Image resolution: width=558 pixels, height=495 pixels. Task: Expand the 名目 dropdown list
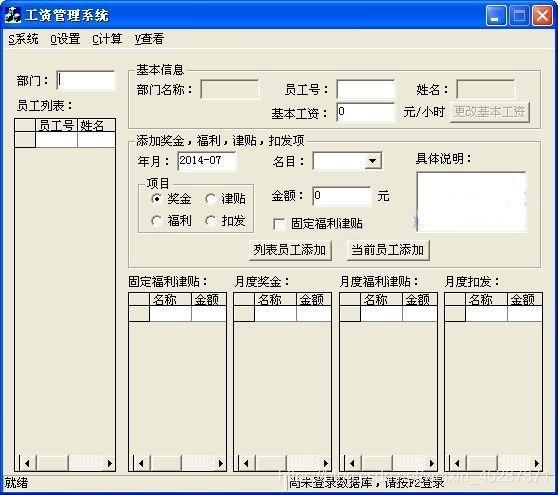(x=373, y=161)
